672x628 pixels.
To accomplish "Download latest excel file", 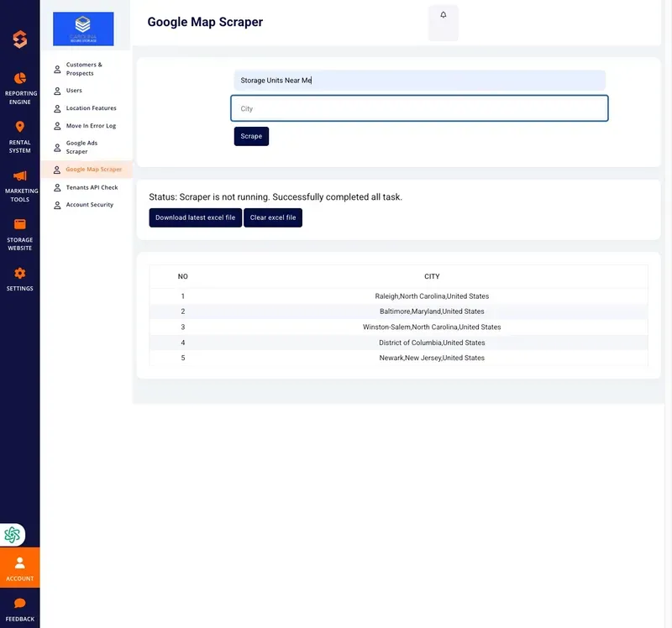I will 196,217.
